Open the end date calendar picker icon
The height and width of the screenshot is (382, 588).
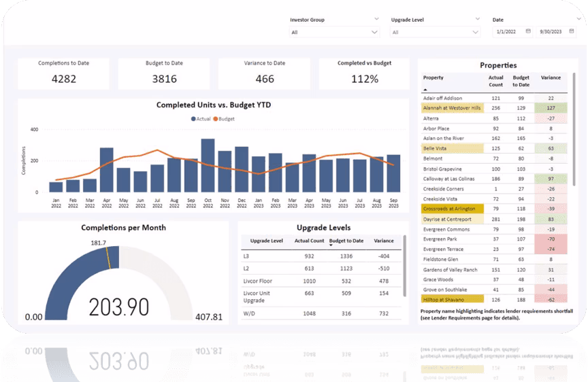point(572,31)
